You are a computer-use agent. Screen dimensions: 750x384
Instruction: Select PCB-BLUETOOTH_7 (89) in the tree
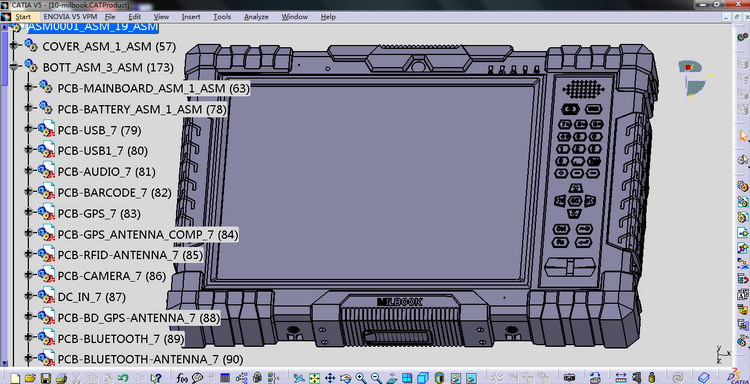[x=121, y=339]
